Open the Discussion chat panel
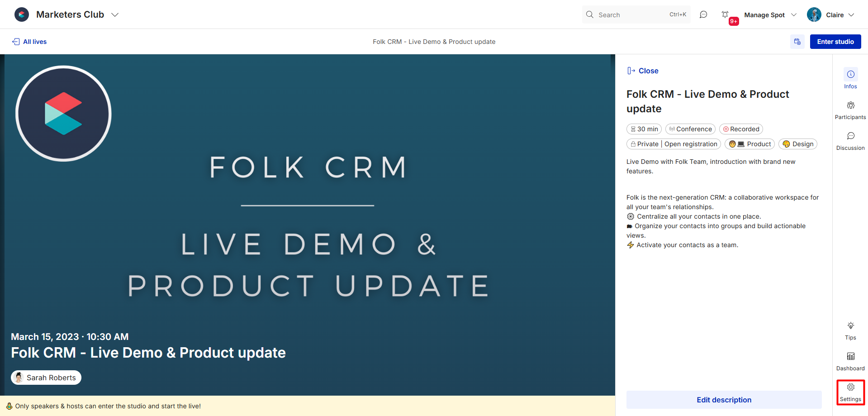 point(850,141)
